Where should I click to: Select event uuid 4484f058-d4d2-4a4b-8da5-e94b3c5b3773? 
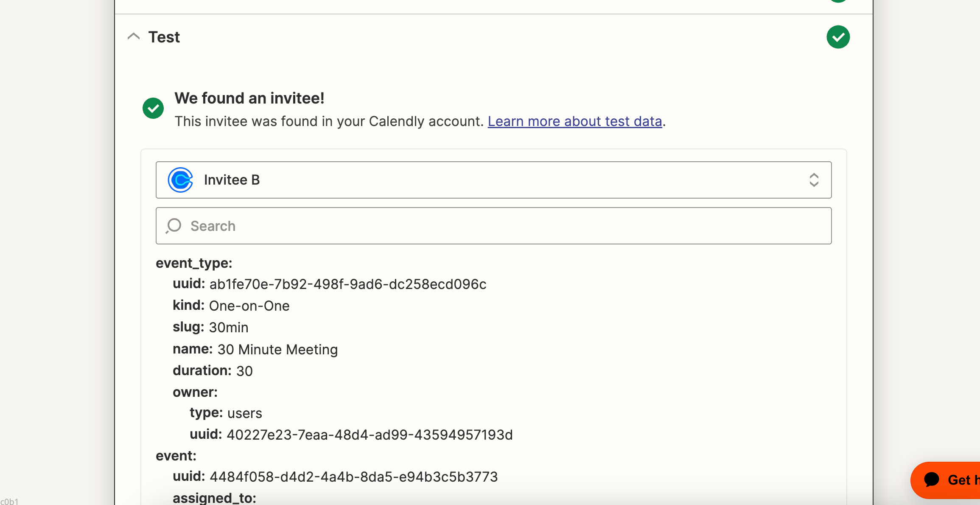[354, 477]
